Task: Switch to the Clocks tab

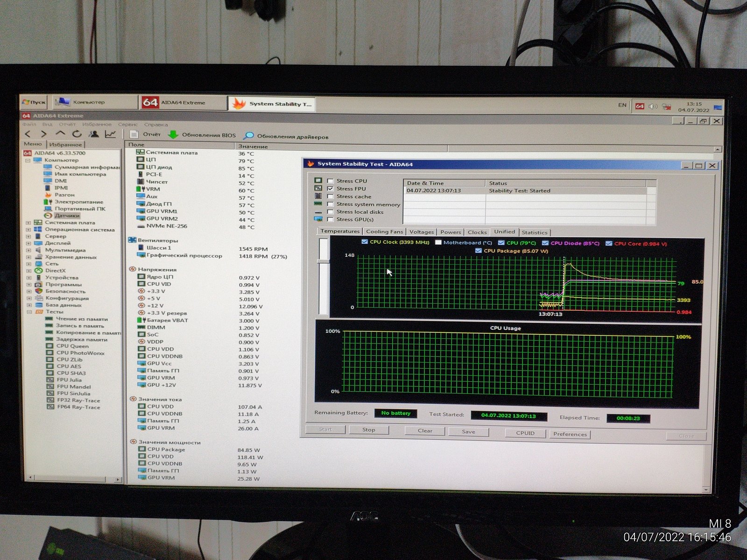Action: [x=477, y=232]
